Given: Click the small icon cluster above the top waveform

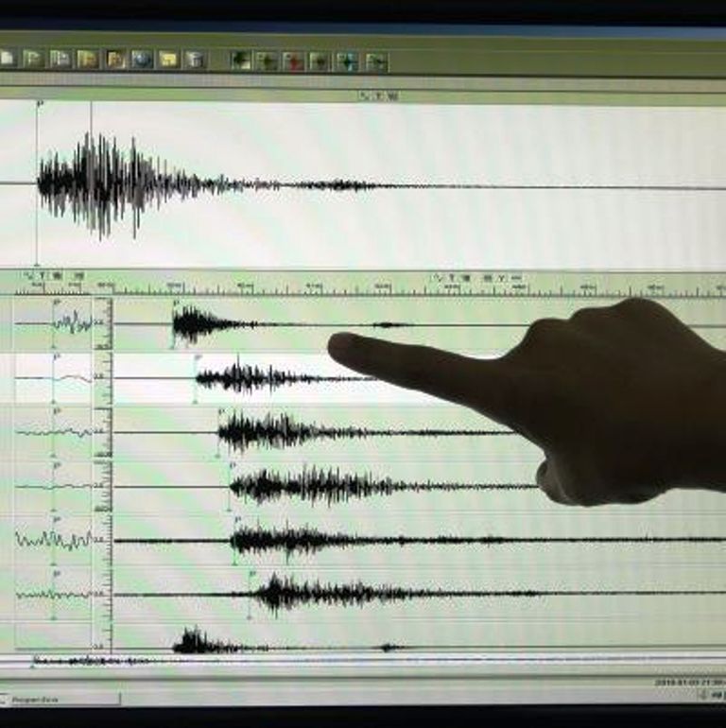Looking at the screenshot, I should [x=379, y=96].
